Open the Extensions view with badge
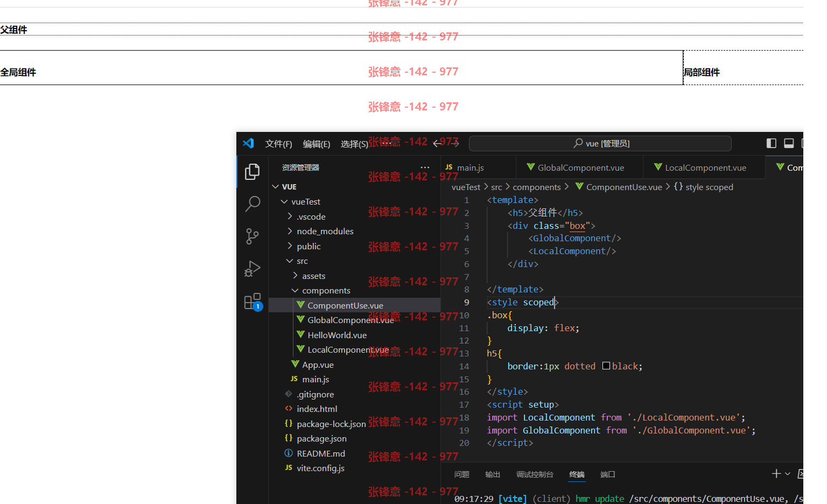827x504 pixels. click(253, 302)
